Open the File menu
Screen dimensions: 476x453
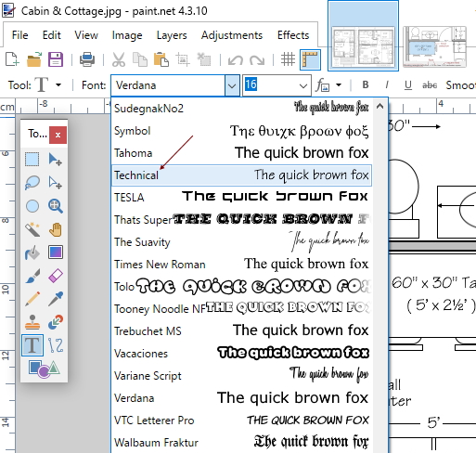[19, 35]
